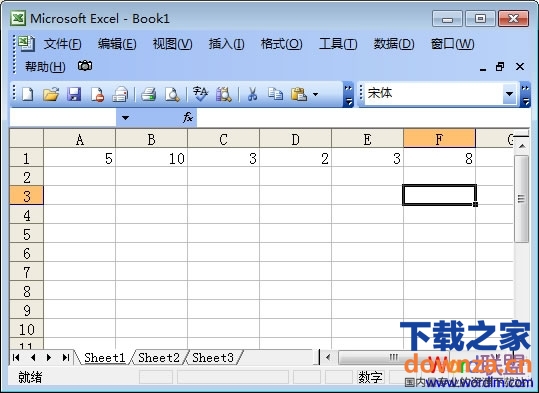Image resolution: width=539 pixels, height=393 pixels.
Task: Select cell B1 containing 10
Action: (151, 158)
